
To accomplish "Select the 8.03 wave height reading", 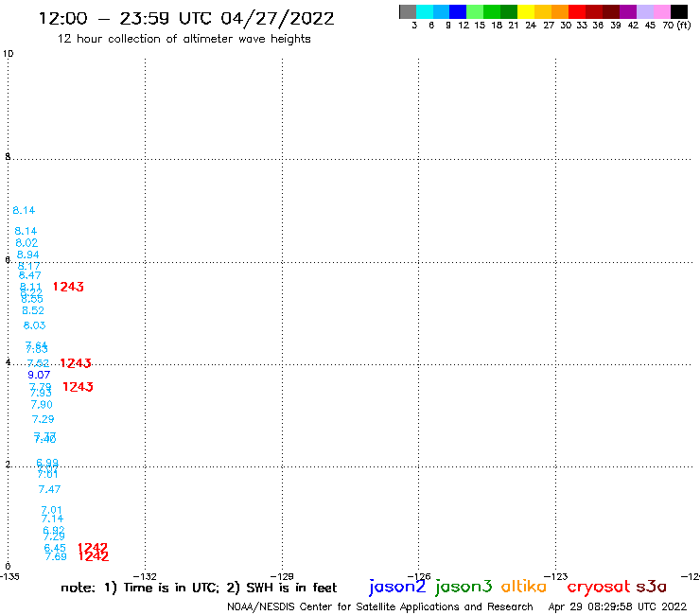I will tap(34, 325).
